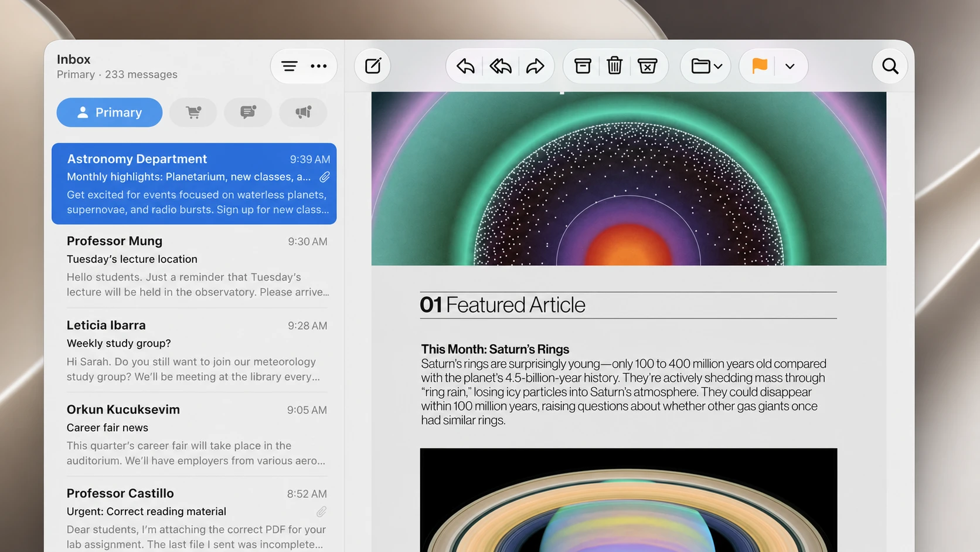This screenshot has height=552, width=980.
Task: Click 'This Month: Saturn's Rings' title
Action: click(495, 349)
